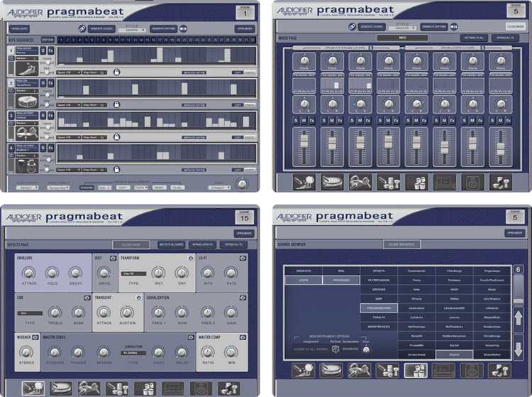The width and height of the screenshot is (532, 397).
Task: Select the grid pattern layer icon on effects page
Action: click(173, 388)
